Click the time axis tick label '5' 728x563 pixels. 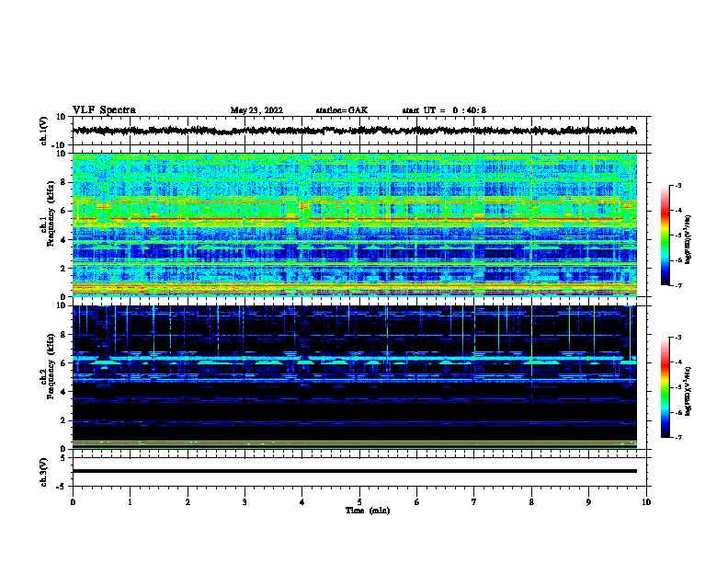point(359,502)
